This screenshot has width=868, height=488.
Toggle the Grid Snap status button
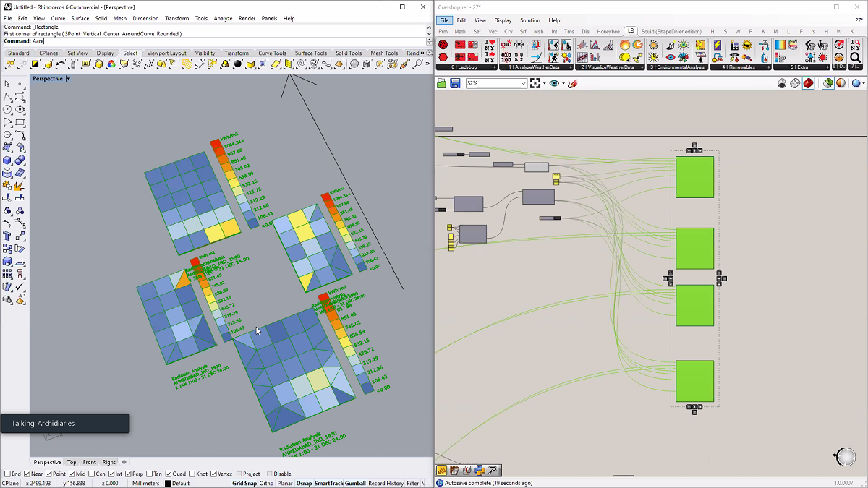[244, 484]
